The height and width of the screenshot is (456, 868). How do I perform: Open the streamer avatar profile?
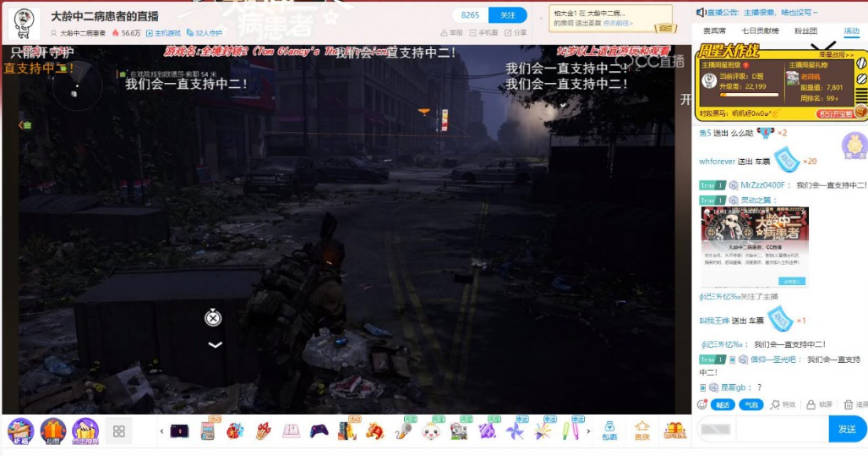[25, 24]
